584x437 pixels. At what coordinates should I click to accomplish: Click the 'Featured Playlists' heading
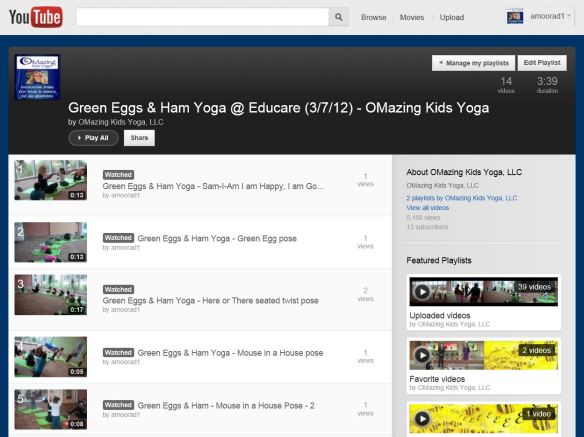pos(439,260)
